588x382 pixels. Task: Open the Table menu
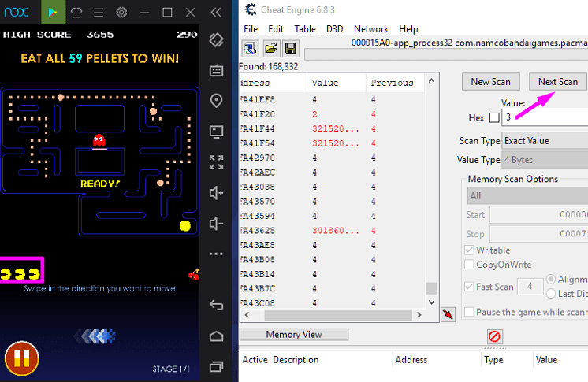click(x=305, y=29)
